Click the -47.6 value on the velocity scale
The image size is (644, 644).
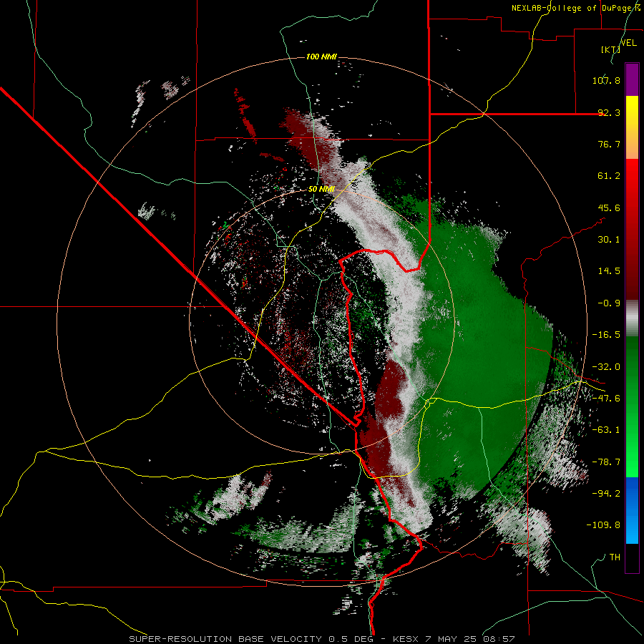coord(606,399)
